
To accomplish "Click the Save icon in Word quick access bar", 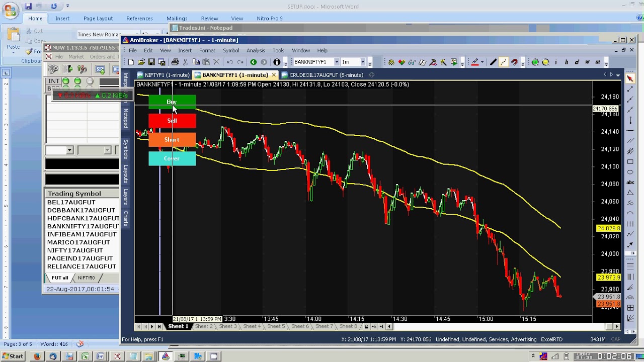I will [29, 6].
